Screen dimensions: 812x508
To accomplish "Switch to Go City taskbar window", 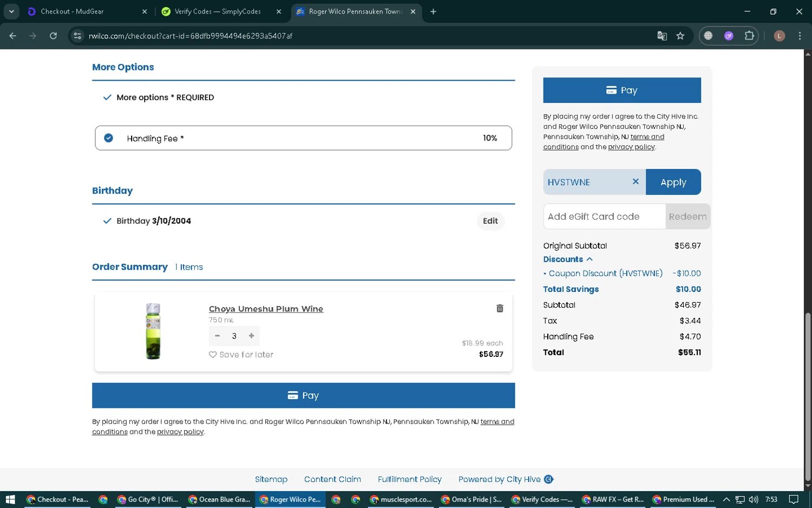I will pyautogui.click(x=148, y=499).
